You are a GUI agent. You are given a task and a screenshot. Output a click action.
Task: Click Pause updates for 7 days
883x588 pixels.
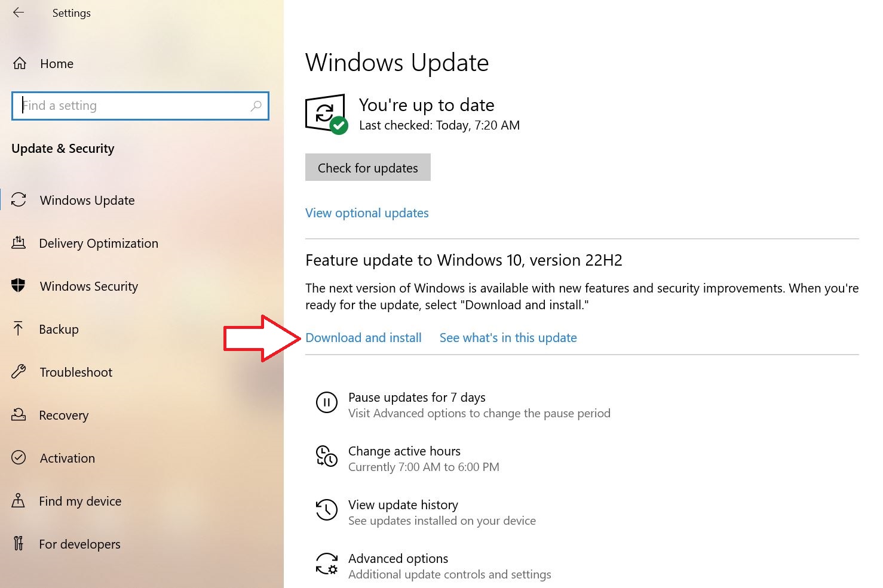417,398
